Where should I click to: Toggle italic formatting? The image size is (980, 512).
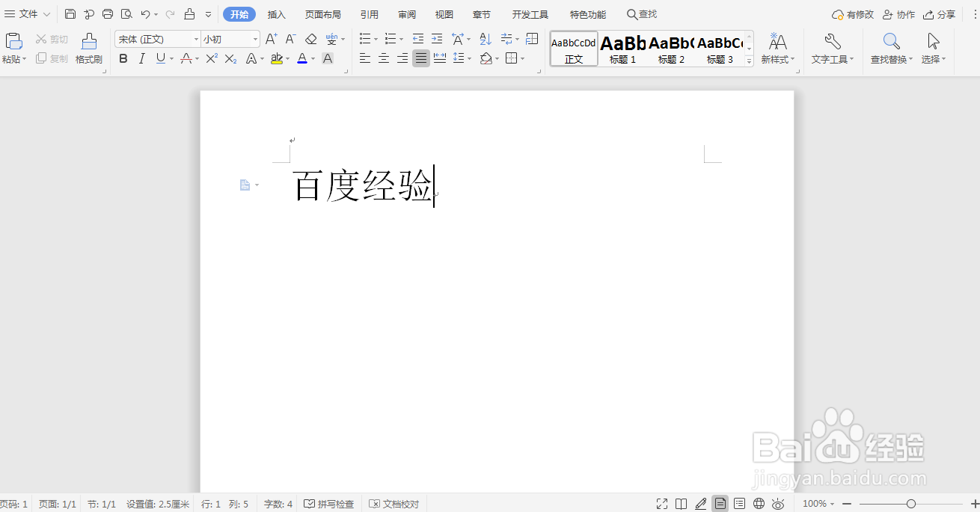[x=141, y=58]
